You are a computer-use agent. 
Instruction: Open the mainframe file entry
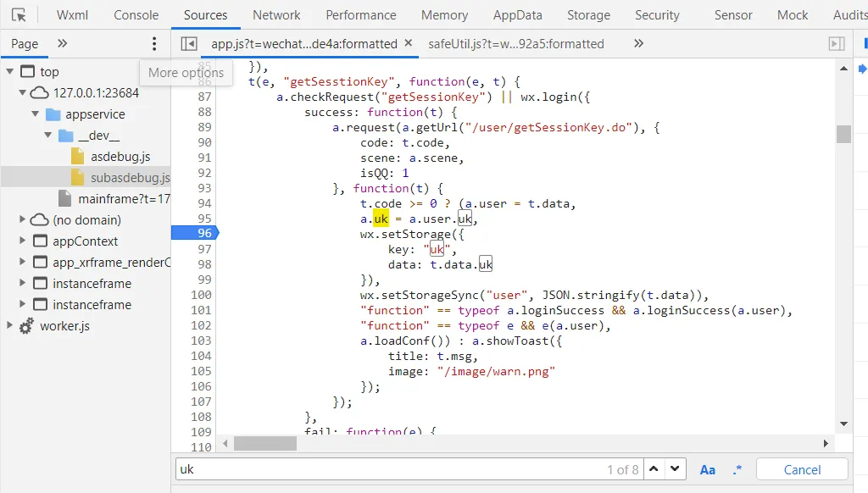(x=124, y=198)
